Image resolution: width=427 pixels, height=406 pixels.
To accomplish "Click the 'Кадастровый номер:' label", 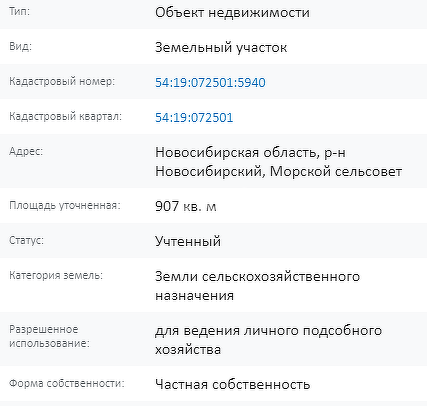I will pos(62,81).
